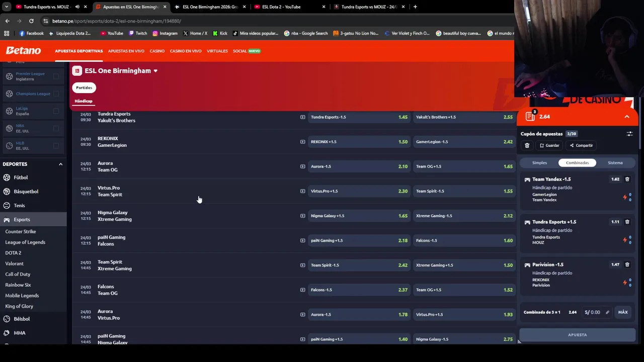Open SOCIAL section marked NUEVO
Screen dimensions: 644x362
(x=247, y=51)
